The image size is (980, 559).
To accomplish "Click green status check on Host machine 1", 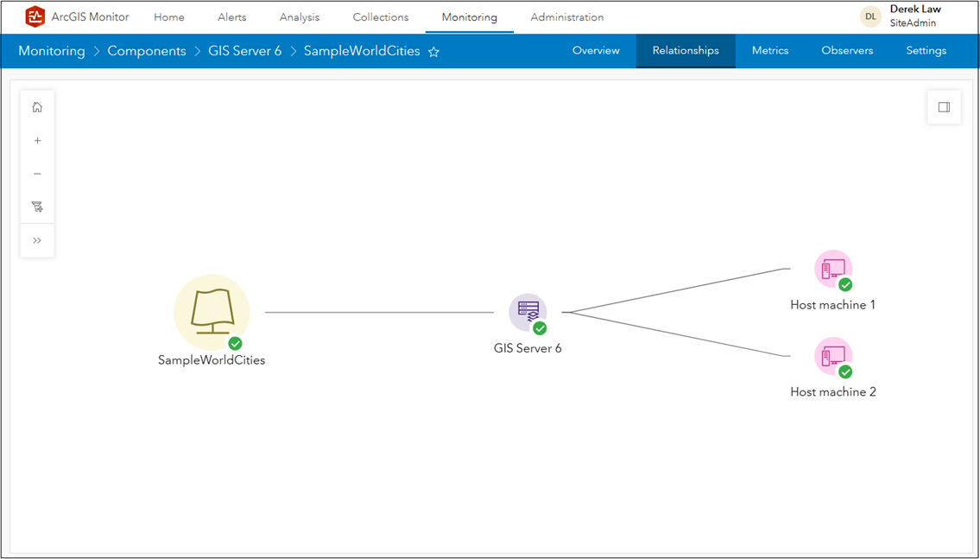I will [x=845, y=285].
